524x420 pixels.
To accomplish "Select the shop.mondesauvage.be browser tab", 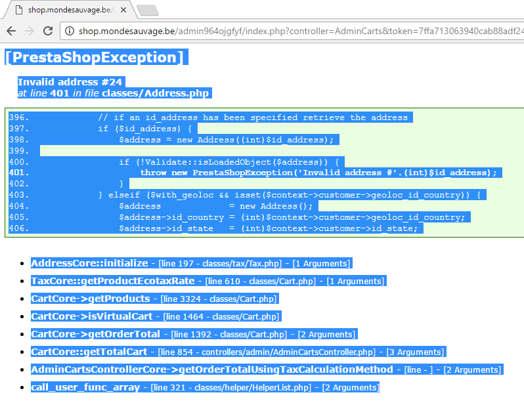I will coord(70,10).
